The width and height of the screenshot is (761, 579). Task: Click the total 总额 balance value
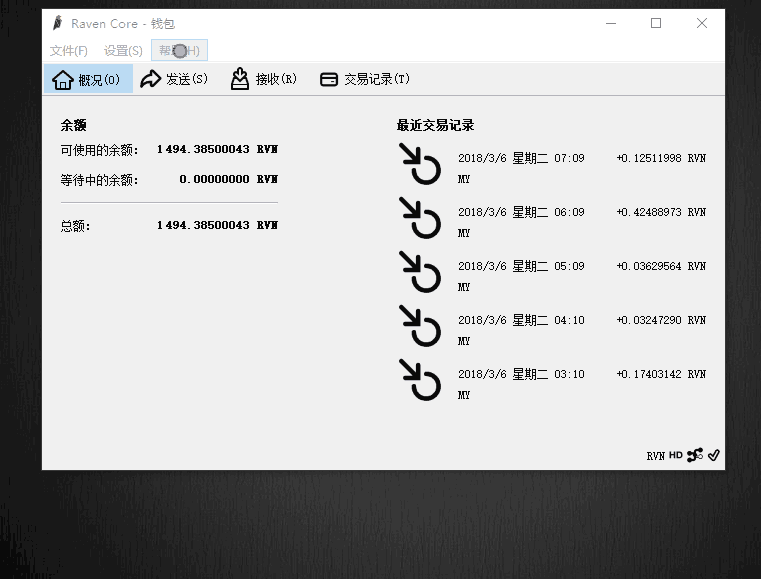pyautogui.click(x=217, y=225)
